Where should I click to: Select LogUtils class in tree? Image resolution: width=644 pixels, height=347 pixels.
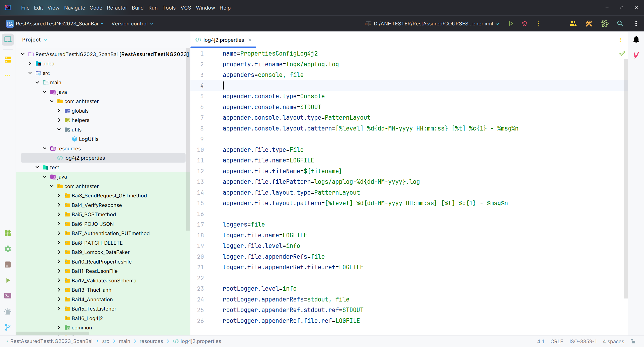point(88,139)
